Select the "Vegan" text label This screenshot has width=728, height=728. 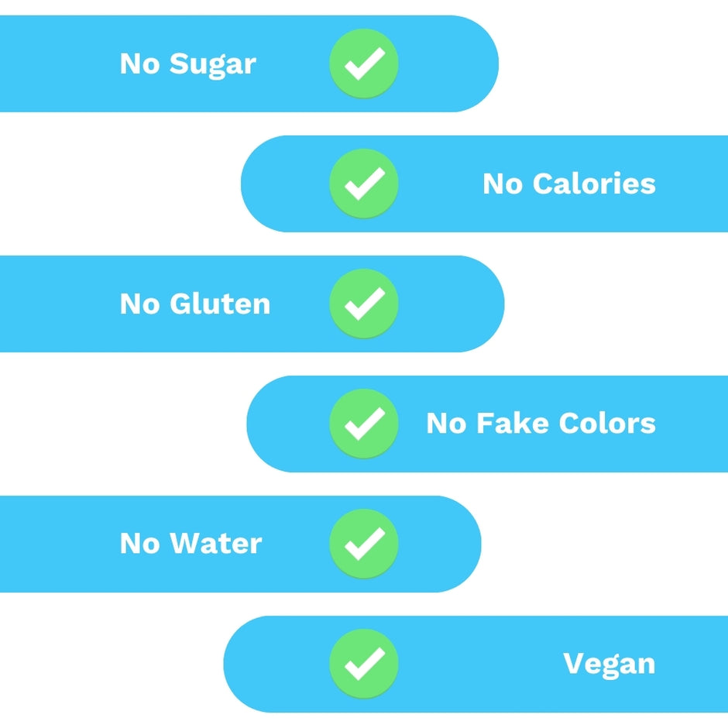(609, 664)
